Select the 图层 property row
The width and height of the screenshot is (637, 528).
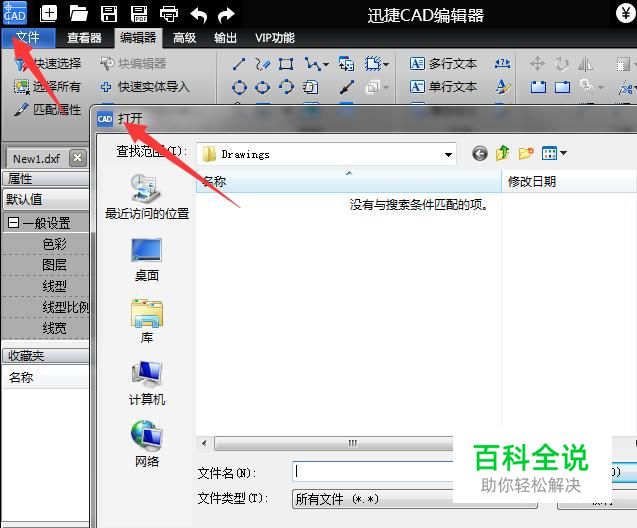point(45,265)
